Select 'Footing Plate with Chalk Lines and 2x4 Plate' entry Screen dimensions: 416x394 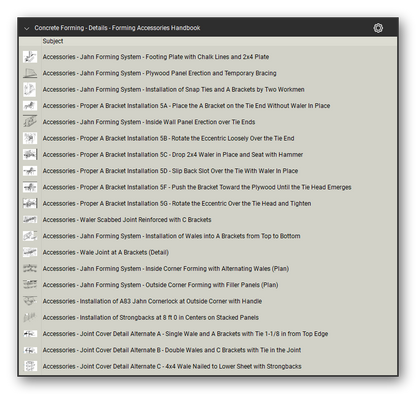tap(156, 57)
